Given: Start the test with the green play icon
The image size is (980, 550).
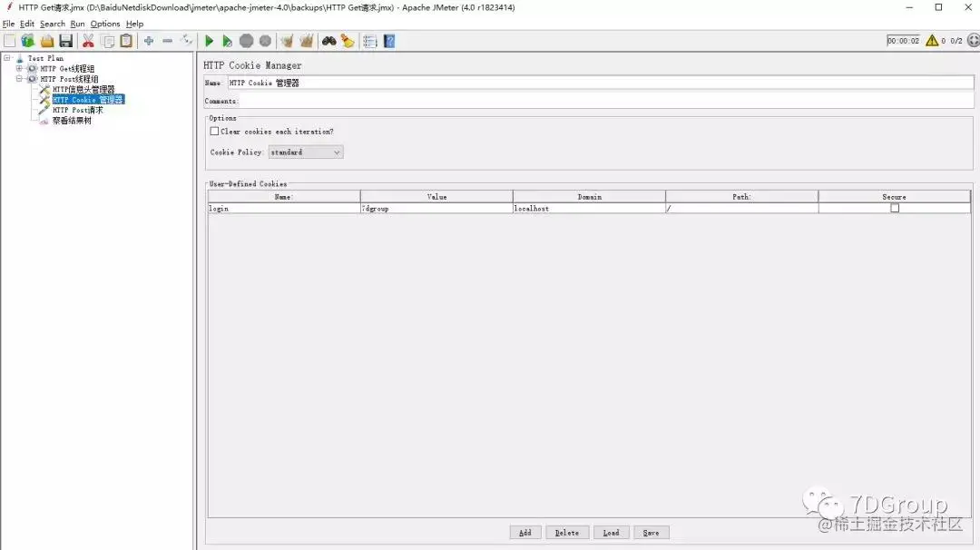Looking at the screenshot, I should point(210,41).
